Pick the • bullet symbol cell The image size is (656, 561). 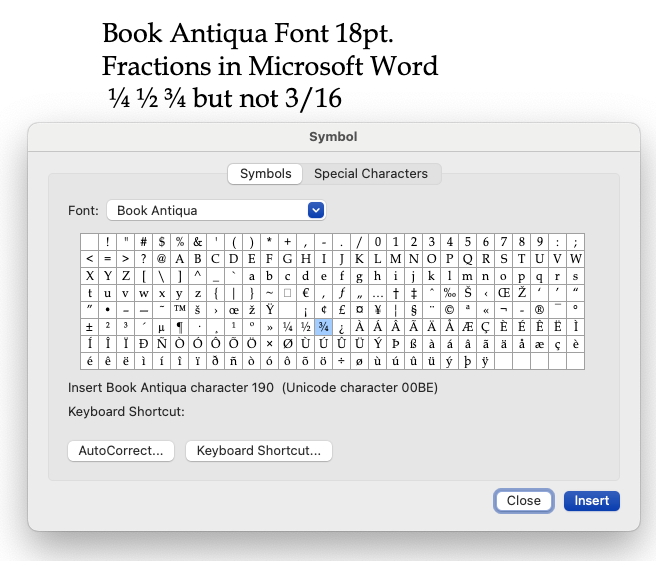[x=108, y=310]
